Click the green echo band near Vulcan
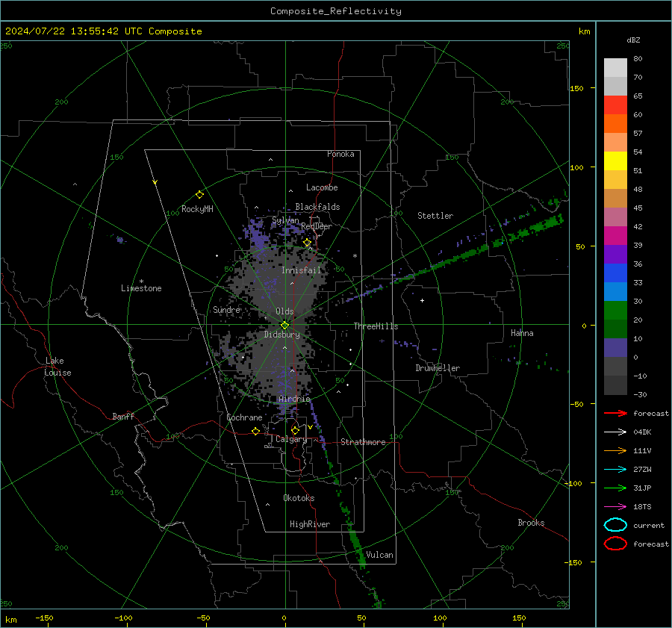672x628 pixels. 357,544
